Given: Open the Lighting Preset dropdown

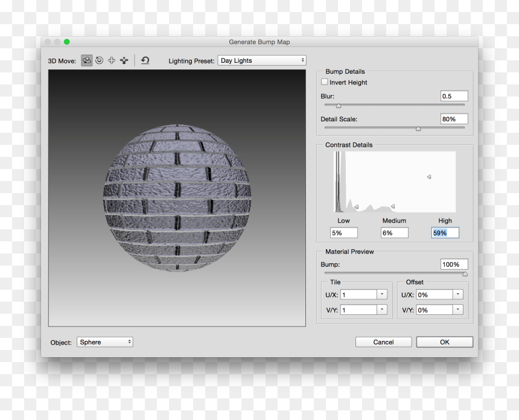Looking at the screenshot, I should click(x=262, y=60).
